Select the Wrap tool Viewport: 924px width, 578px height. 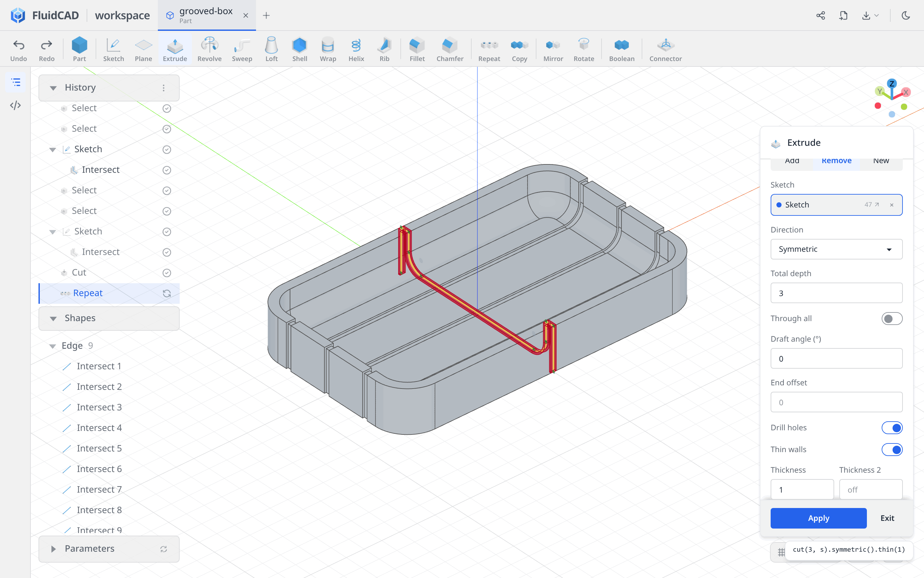(328, 49)
